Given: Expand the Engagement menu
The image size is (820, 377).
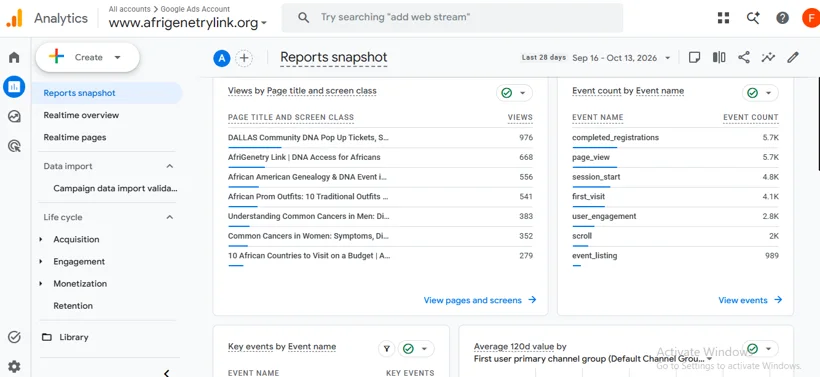Looking at the screenshot, I should pos(41,261).
